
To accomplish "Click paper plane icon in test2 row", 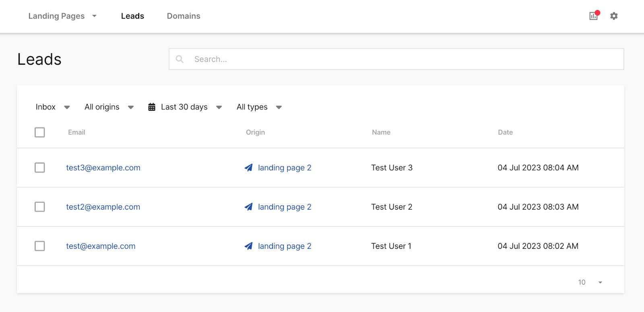I will click(x=249, y=207).
